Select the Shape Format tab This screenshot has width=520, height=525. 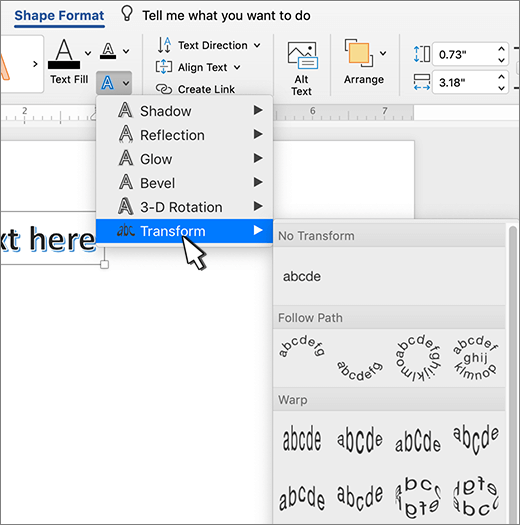point(59,15)
